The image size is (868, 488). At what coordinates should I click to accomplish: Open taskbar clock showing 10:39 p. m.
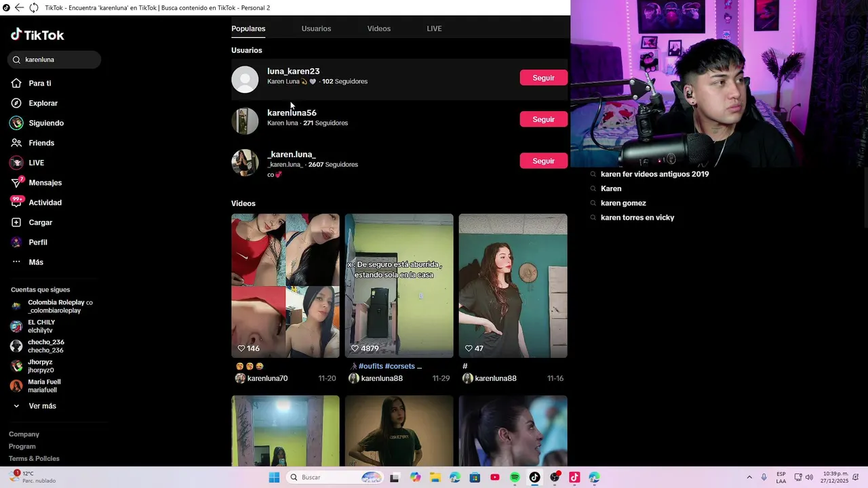pos(835,477)
